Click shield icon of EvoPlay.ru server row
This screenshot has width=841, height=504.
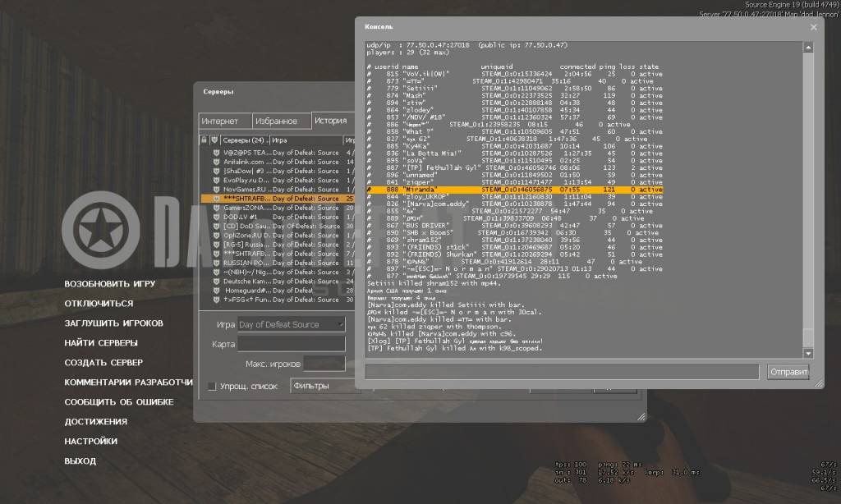pos(216,180)
